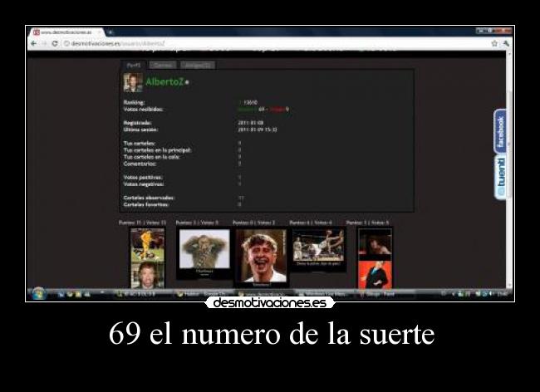Click the 'Votos positivos:' label

[x=143, y=178]
